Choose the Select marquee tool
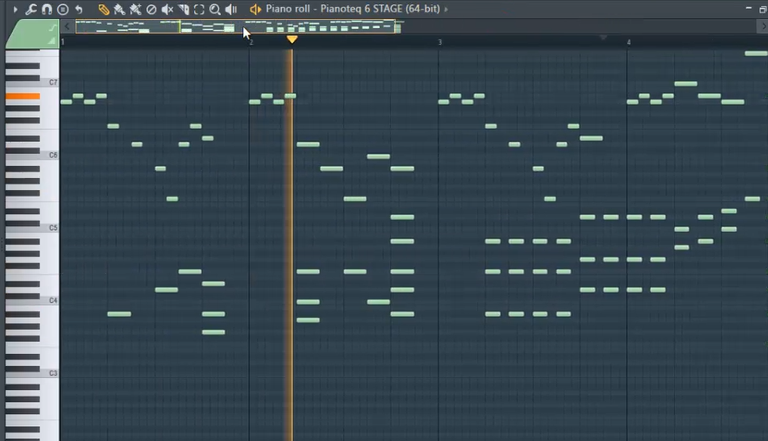This screenshot has height=441, width=768. click(199, 9)
